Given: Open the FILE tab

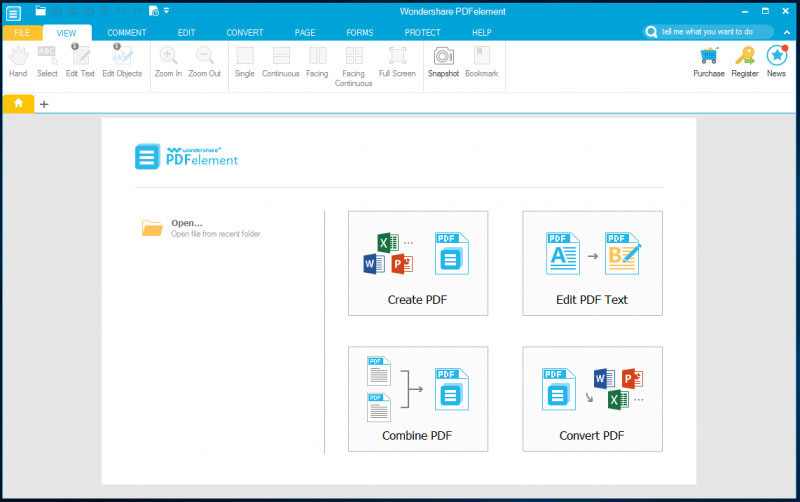Looking at the screenshot, I should pyautogui.click(x=22, y=33).
